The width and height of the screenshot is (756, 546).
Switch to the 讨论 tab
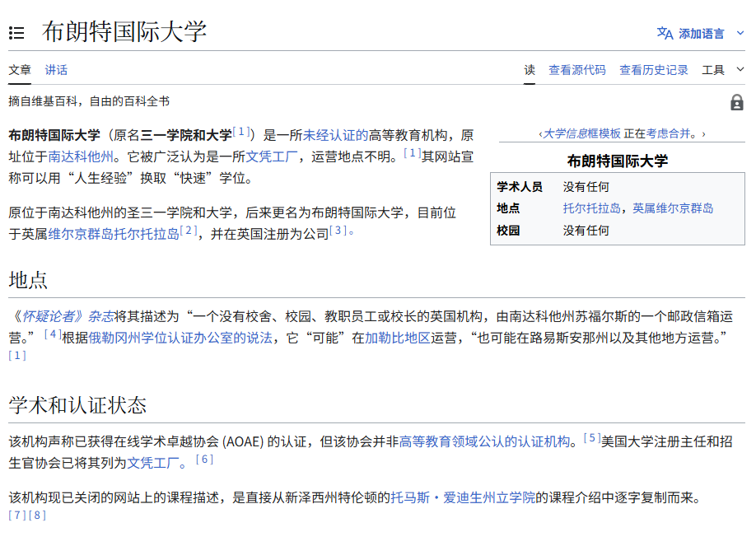coord(56,70)
